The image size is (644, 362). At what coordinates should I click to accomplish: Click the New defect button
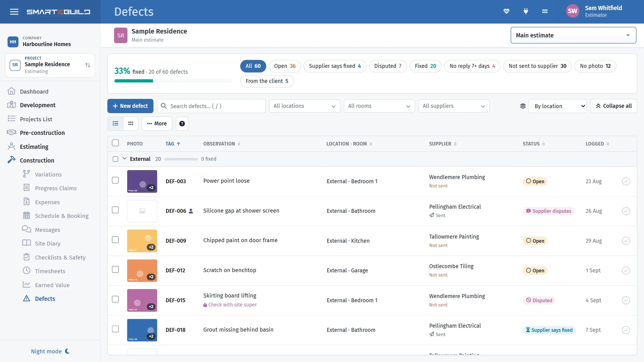[x=130, y=106]
